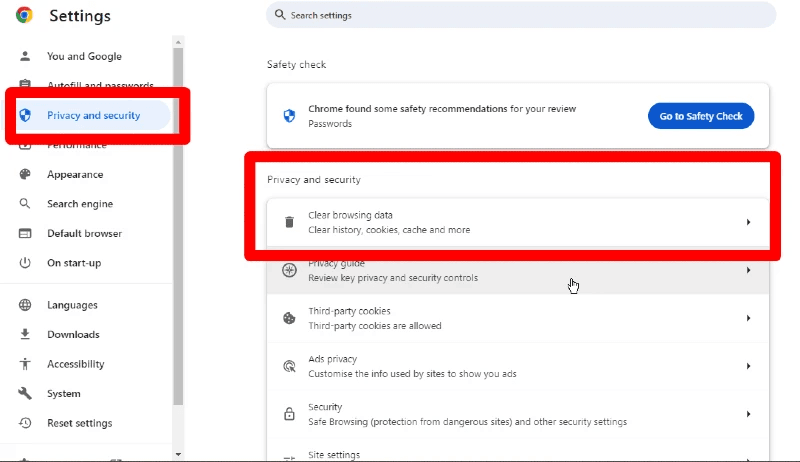
Task: Open You and Google settings
Action: click(x=84, y=56)
